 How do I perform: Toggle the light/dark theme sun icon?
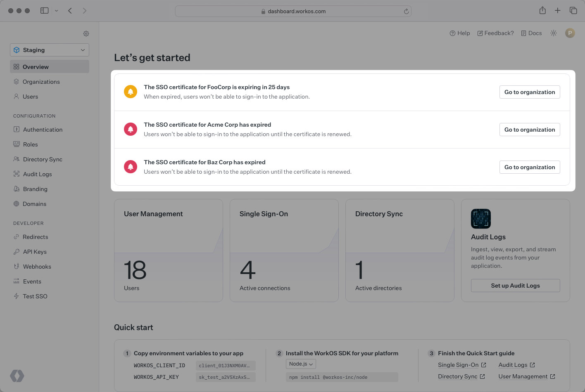point(554,33)
